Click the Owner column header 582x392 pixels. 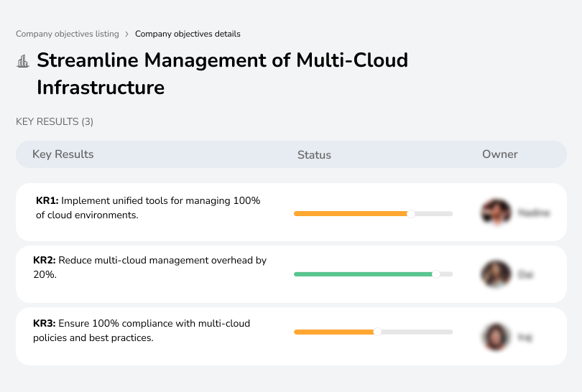tap(499, 154)
